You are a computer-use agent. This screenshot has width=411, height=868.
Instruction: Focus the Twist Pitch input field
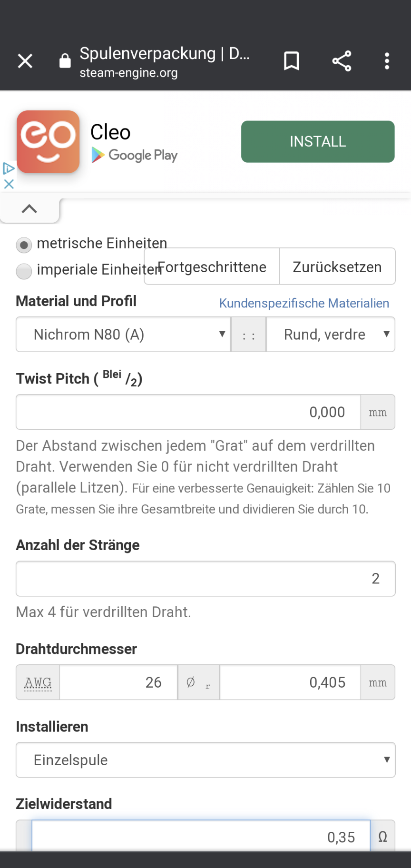pos(188,412)
